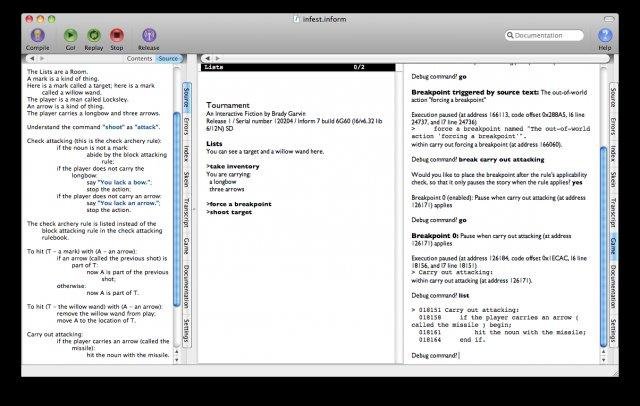Click the Replay toolbar icon

pos(94,35)
